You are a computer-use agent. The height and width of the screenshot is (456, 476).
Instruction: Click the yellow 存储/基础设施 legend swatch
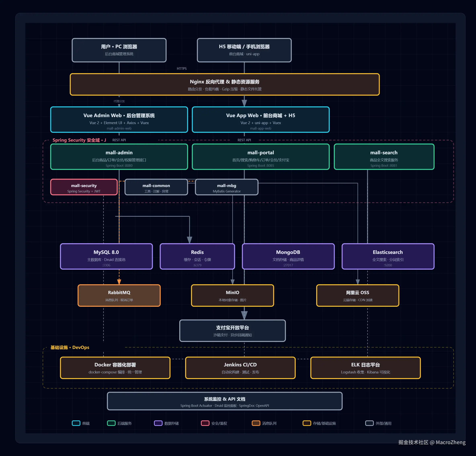coord(307,423)
